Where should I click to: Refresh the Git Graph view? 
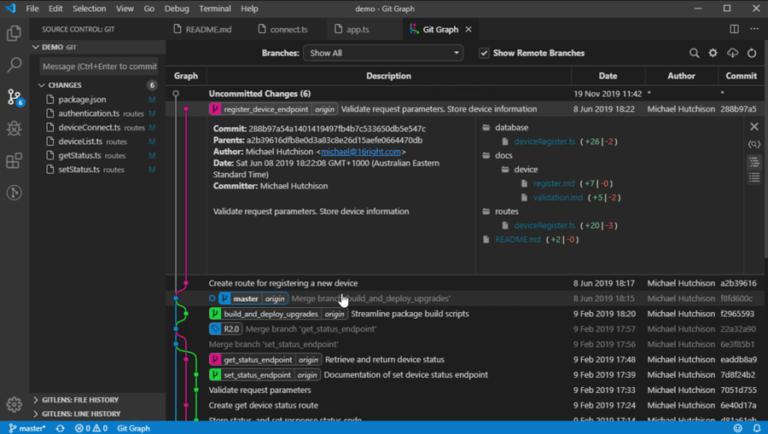coord(751,53)
